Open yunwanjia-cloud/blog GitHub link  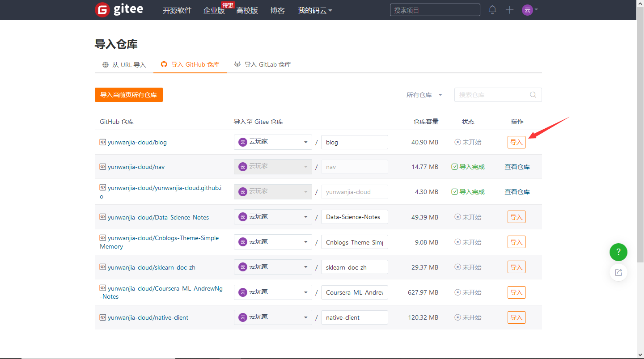click(x=137, y=142)
